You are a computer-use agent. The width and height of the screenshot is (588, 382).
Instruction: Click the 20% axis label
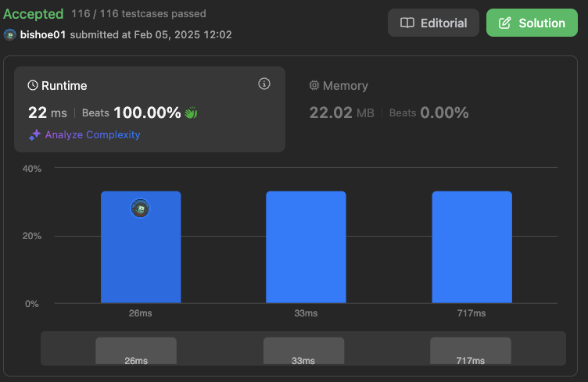point(32,237)
